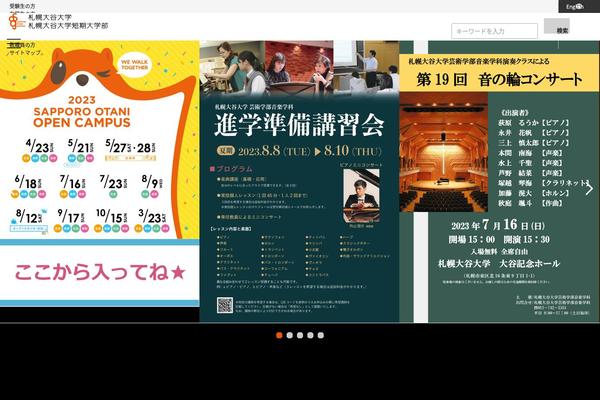This screenshot has height=400, width=600.
Task: Click the performer row marked 【クラリネット】
Action: [x=543, y=183]
